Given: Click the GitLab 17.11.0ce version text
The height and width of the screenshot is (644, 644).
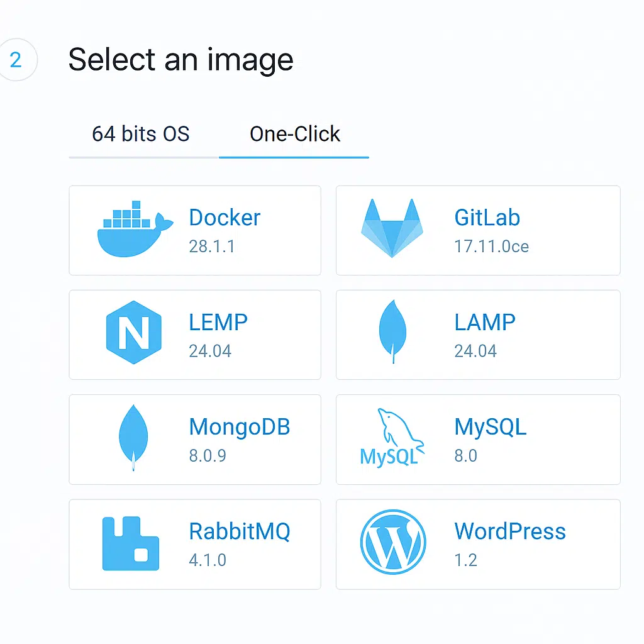Looking at the screenshot, I should click(491, 246).
